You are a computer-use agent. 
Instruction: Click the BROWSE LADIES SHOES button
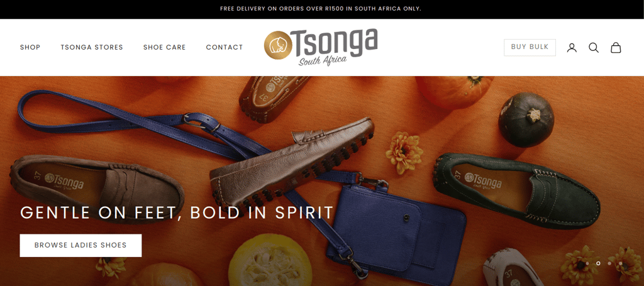[80, 245]
